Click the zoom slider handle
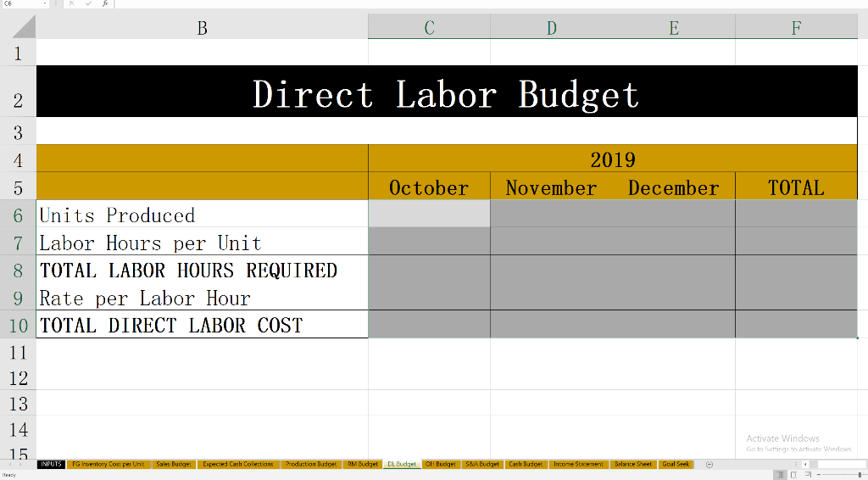Image resolution: width=868 pixels, height=480 pixels. coord(860,475)
